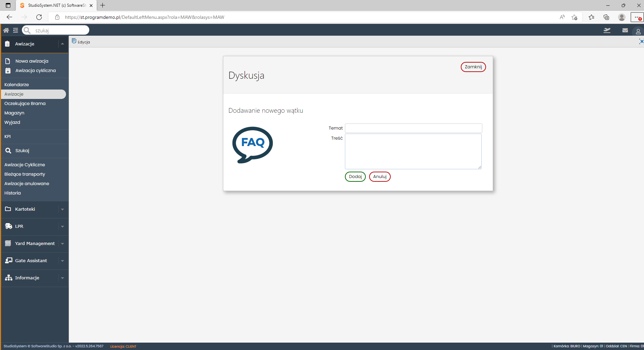
Task: Expand the LPR section arrow
Action: [x=62, y=226]
